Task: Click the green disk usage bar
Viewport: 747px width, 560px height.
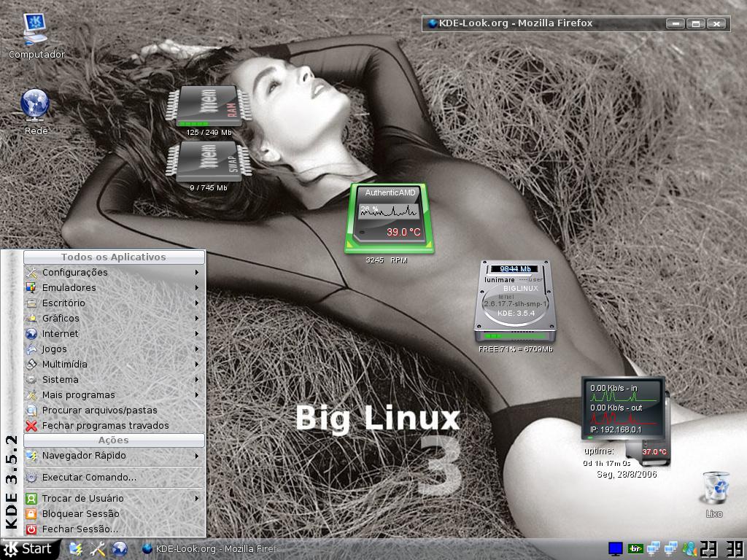Action: (516, 336)
